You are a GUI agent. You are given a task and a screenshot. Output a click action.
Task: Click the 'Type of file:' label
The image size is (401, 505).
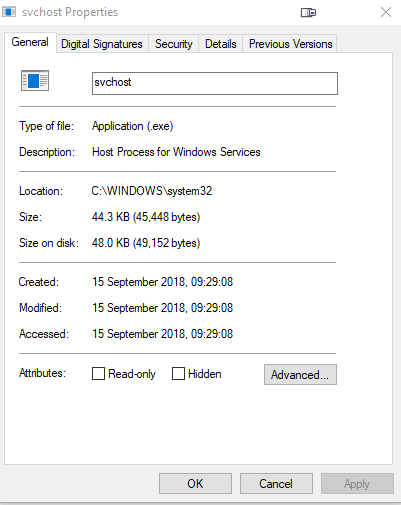tap(46, 126)
